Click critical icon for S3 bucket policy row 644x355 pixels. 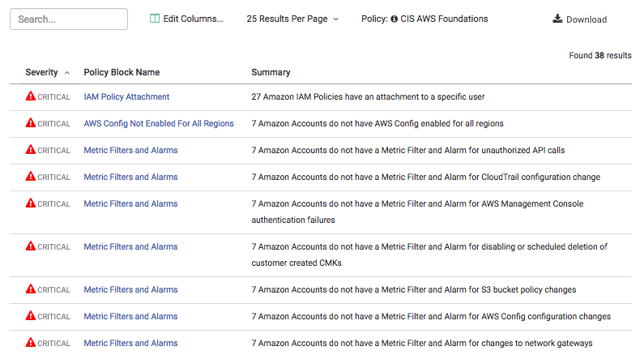pos(31,289)
